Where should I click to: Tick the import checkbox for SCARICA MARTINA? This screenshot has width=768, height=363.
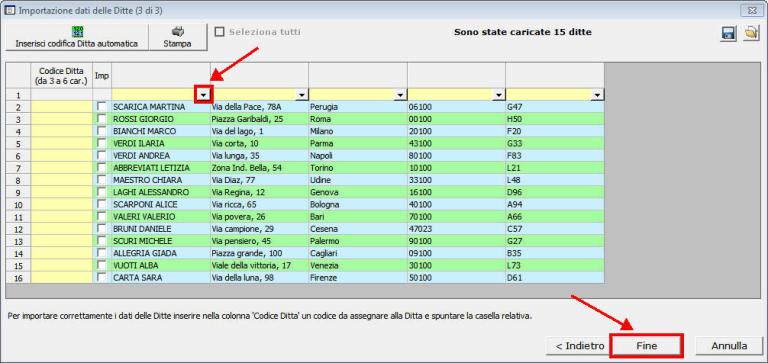[x=101, y=106]
